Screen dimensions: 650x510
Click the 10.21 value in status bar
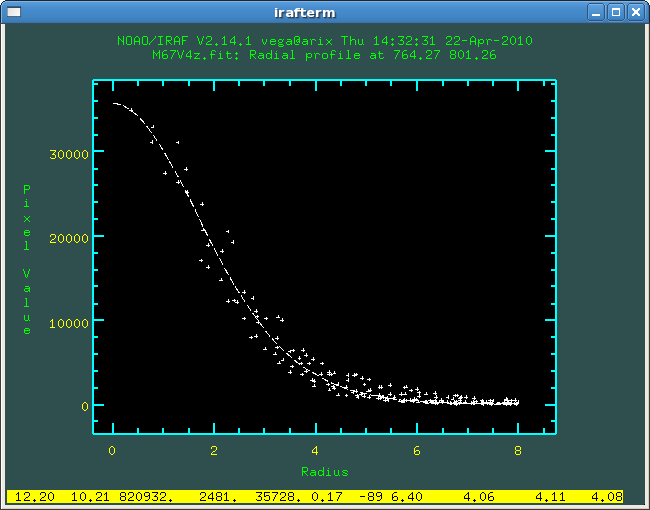pyautogui.click(x=91, y=496)
